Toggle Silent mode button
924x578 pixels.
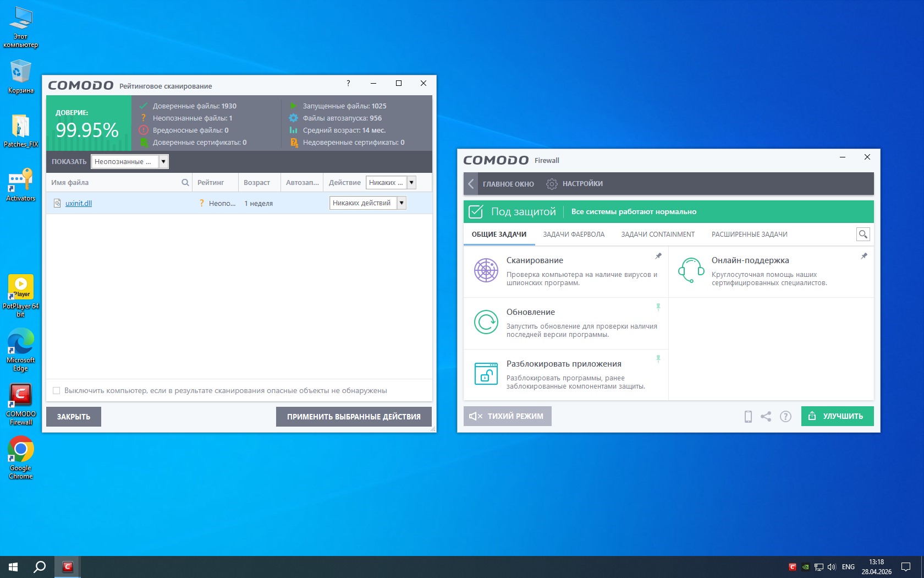[507, 416]
